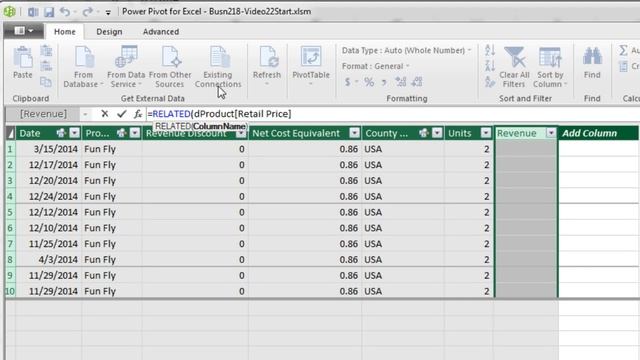
Task: Click the 12/24/2014 date cell
Action: (x=49, y=196)
